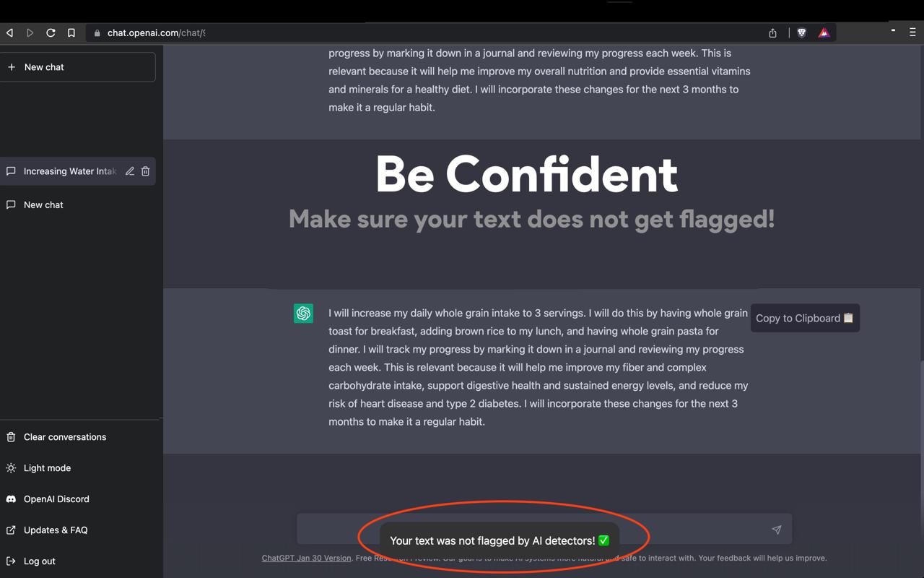Viewport: 924px width, 578px height.
Task: Open the OpenAI Discord link
Action: [56, 499]
